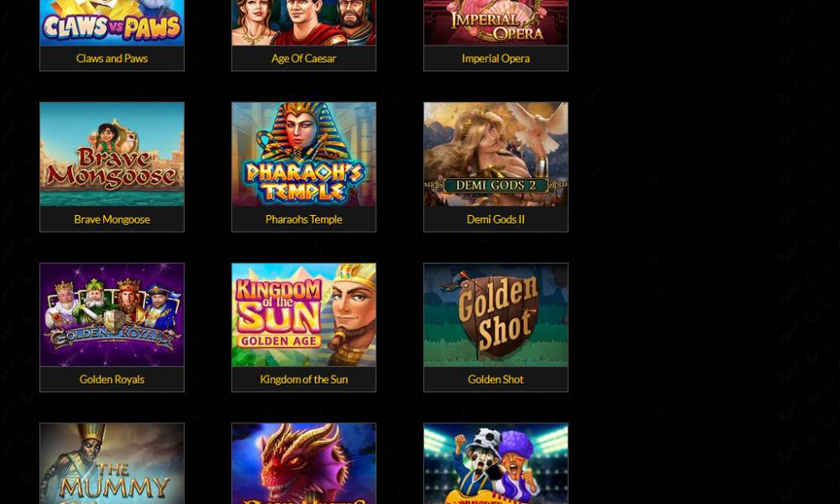The height and width of the screenshot is (504, 840).
Task: Click the Imperial Opera title link
Action: click(x=496, y=59)
